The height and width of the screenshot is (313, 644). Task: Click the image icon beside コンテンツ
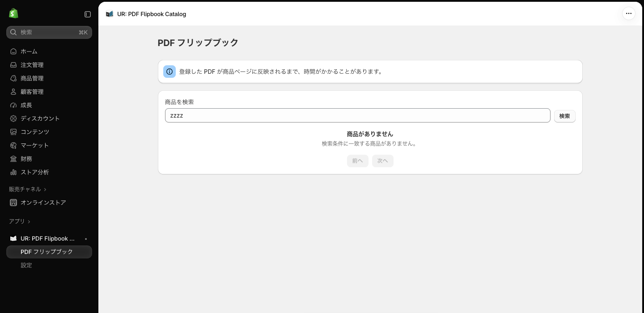(x=13, y=132)
